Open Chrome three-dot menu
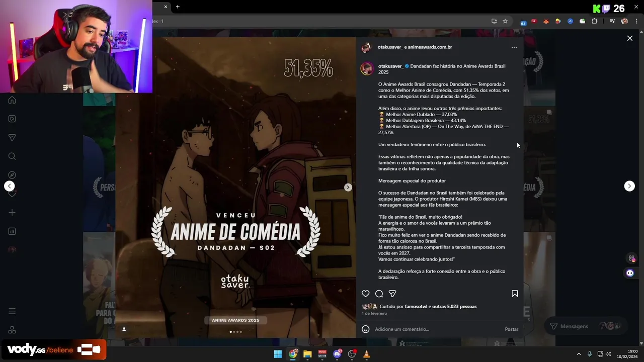Screen dimensions: 644x362 tap(636, 21)
